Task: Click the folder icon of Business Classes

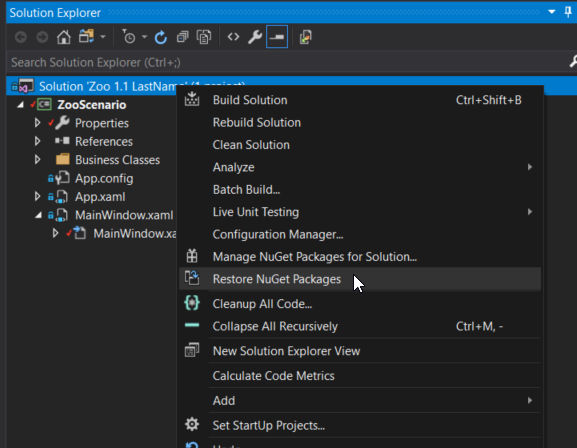Action: 63,159
